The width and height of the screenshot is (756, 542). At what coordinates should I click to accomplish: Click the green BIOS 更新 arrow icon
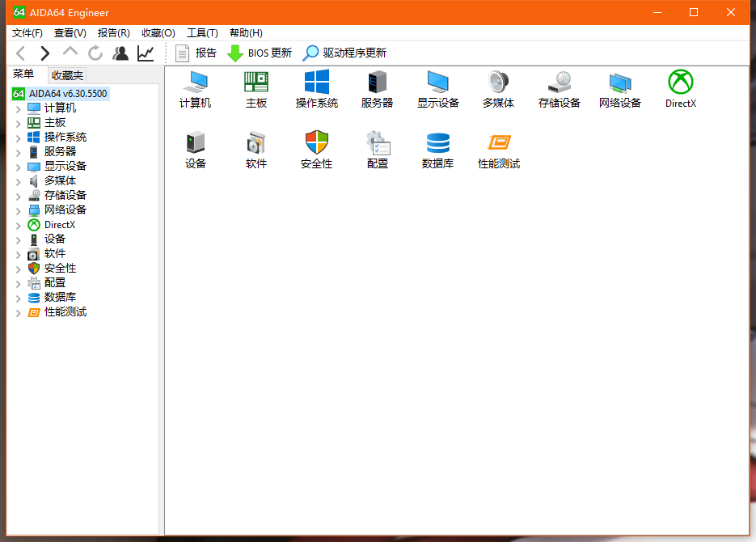click(x=235, y=53)
